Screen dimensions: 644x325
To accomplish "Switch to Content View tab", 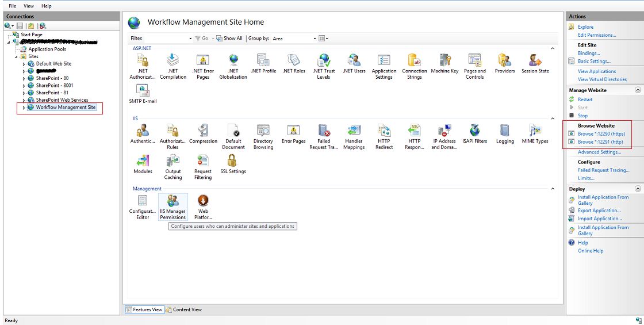I will click(183, 309).
